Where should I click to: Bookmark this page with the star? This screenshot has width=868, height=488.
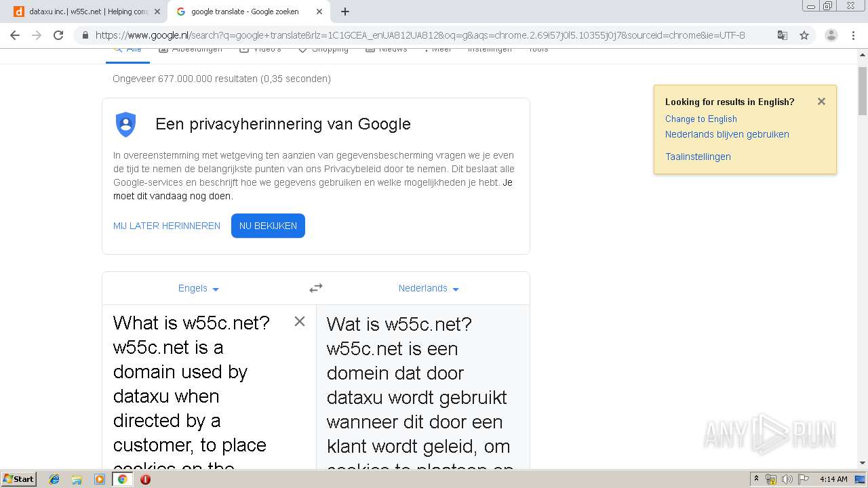(804, 35)
